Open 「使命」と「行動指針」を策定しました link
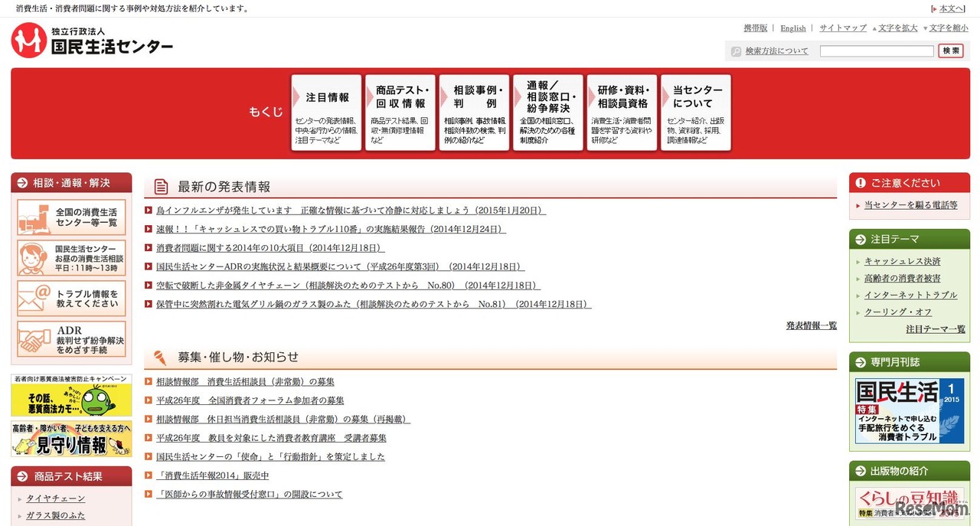Screen dimensions: 980x526 tap(270, 457)
